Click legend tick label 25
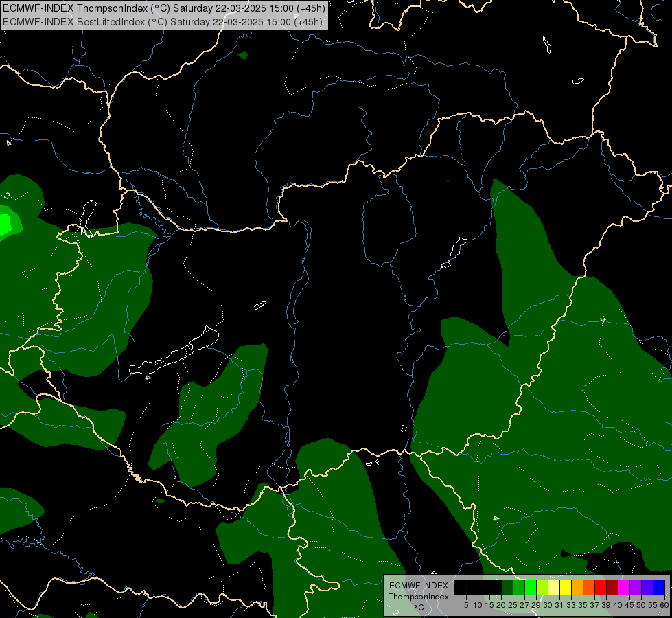The height and width of the screenshot is (618, 672). 513,605
